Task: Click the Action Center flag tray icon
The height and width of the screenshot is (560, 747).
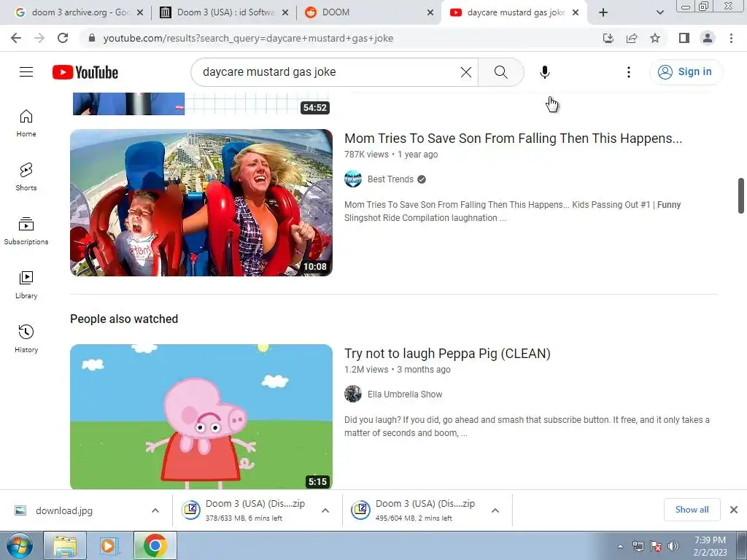Action: pos(656,546)
